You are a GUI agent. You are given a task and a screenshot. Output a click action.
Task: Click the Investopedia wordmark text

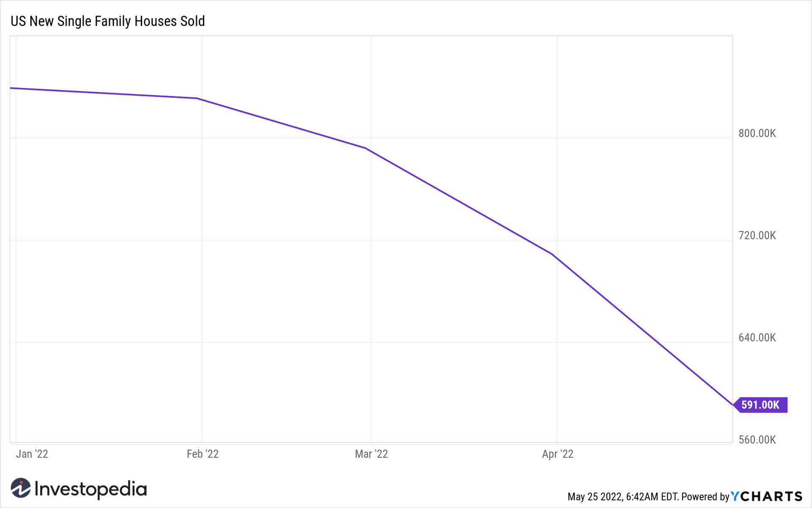[x=91, y=489]
